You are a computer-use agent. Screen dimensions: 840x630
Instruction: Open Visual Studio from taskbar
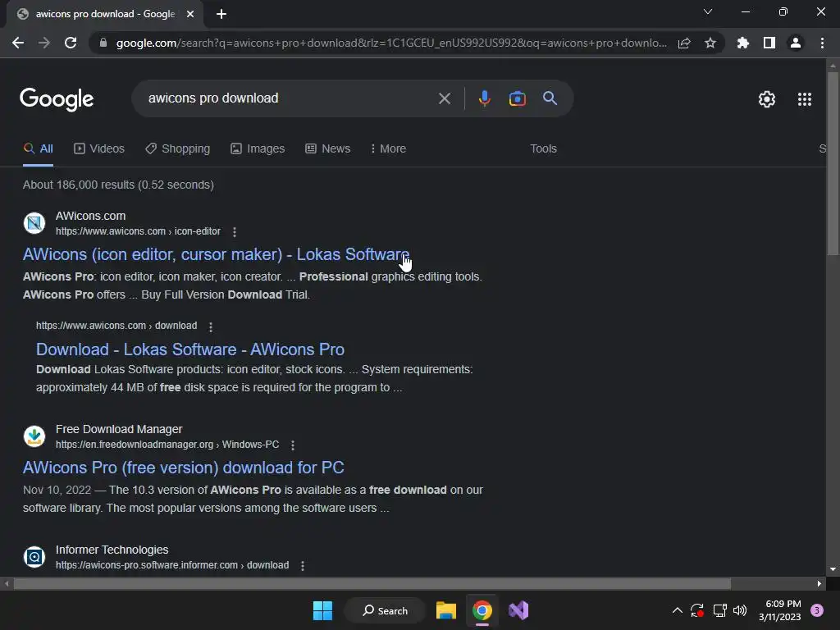[518, 610]
